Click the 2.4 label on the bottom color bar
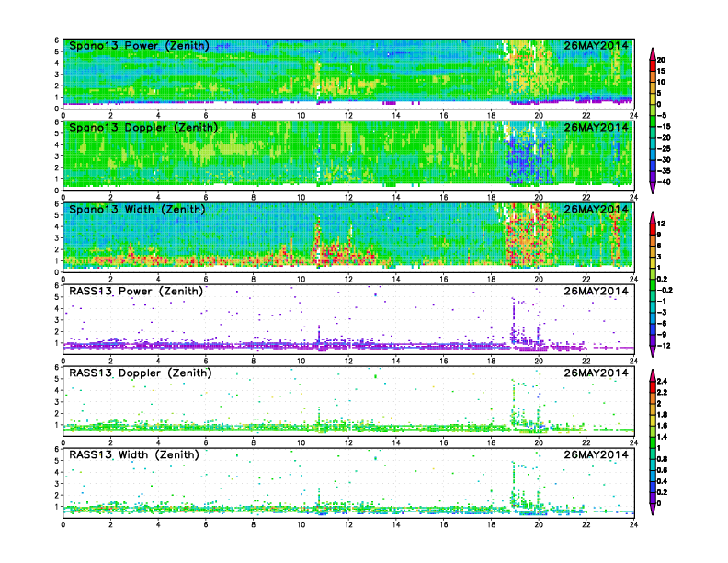 663,382
